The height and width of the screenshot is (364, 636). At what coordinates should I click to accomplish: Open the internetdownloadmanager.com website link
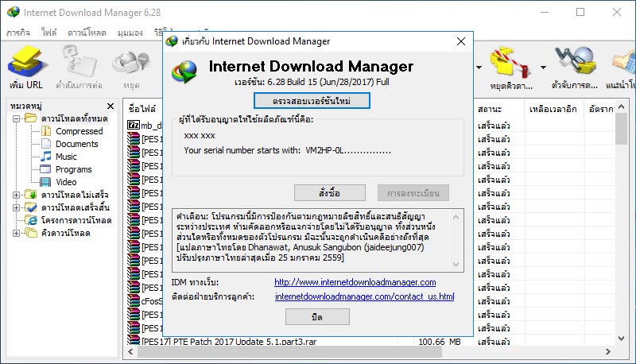click(355, 282)
